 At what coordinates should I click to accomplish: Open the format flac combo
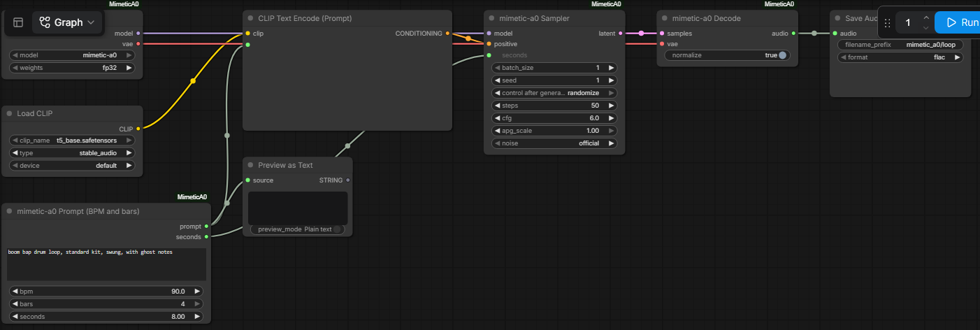(900, 57)
